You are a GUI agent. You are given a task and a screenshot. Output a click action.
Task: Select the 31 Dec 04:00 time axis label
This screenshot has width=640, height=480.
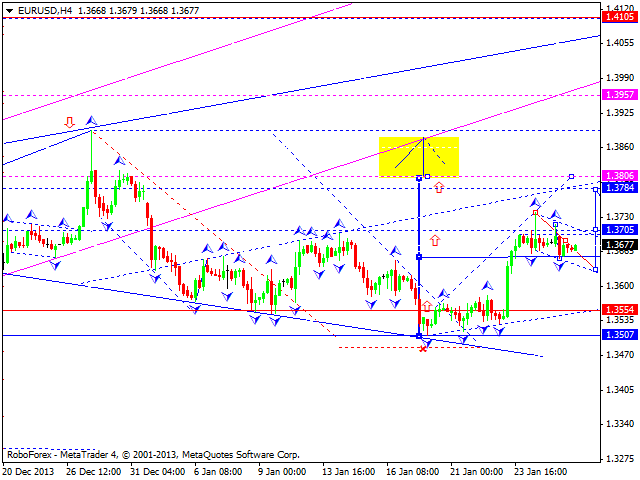[x=158, y=472]
